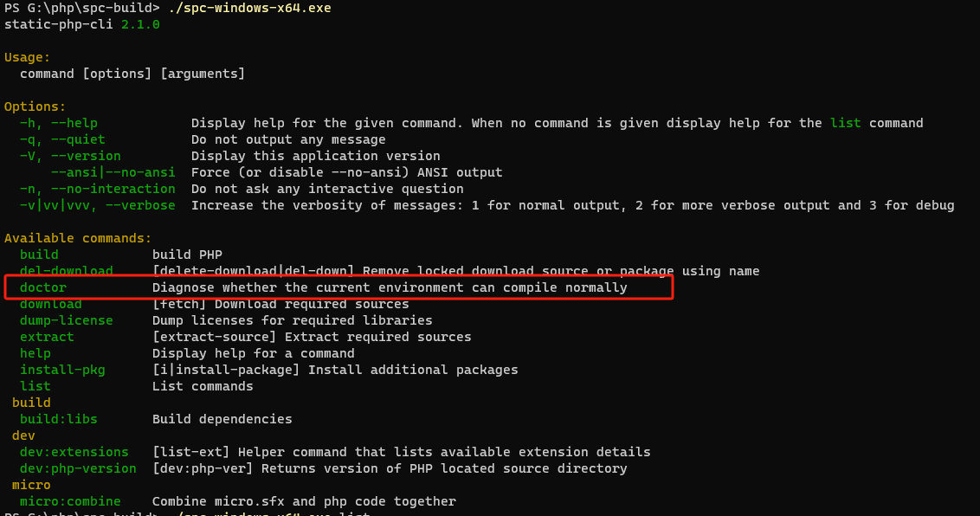Click the 'doctor' command name

pyautogui.click(x=43, y=287)
